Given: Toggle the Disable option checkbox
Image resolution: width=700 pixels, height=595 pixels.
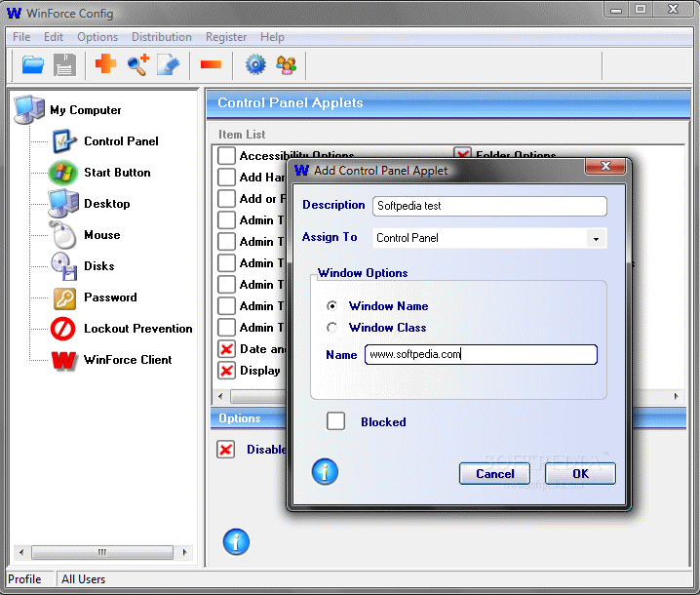Looking at the screenshot, I should point(226,450).
